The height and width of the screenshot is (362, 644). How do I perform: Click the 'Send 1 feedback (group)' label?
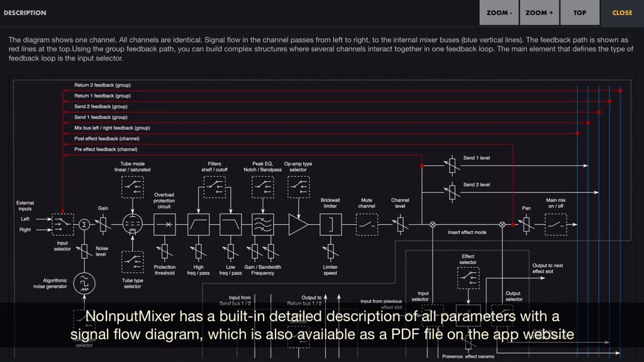point(101,117)
